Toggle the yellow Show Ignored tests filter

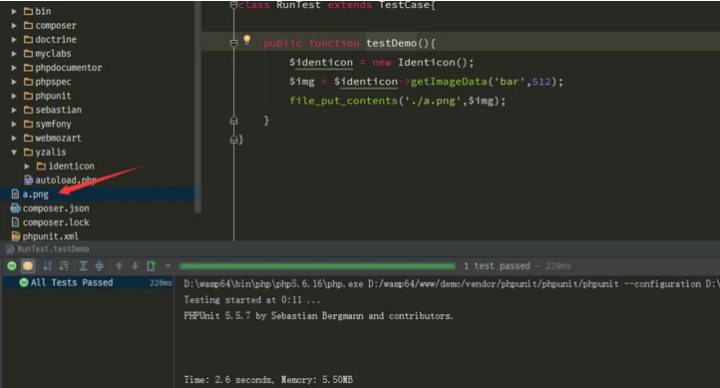click(x=28, y=266)
